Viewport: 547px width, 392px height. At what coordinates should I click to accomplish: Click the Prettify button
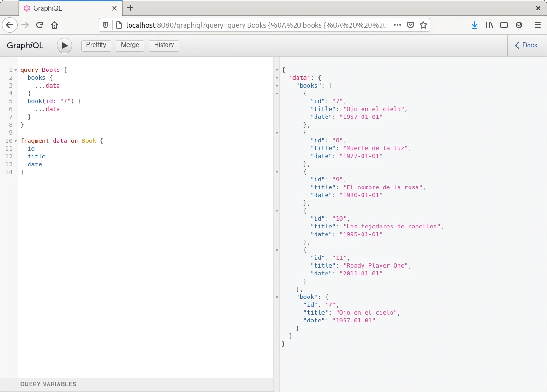click(96, 45)
